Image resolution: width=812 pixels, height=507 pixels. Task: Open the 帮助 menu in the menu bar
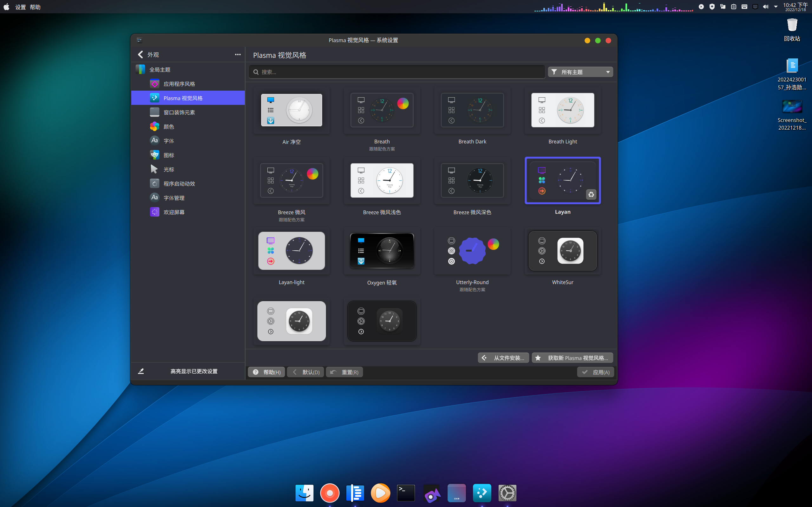pyautogui.click(x=35, y=7)
